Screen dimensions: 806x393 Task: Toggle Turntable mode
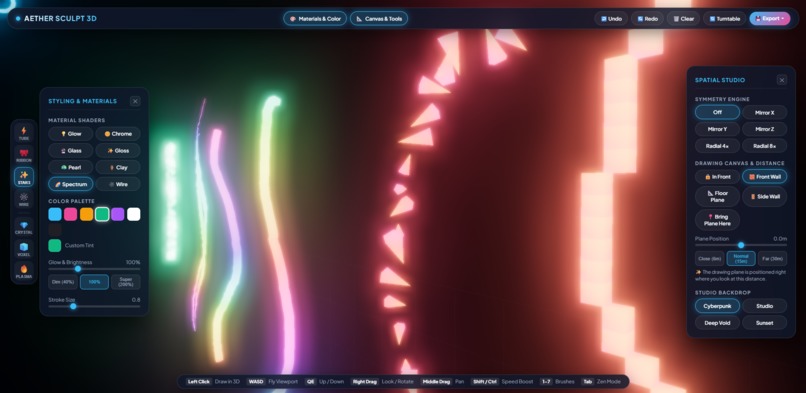[x=724, y=18]
